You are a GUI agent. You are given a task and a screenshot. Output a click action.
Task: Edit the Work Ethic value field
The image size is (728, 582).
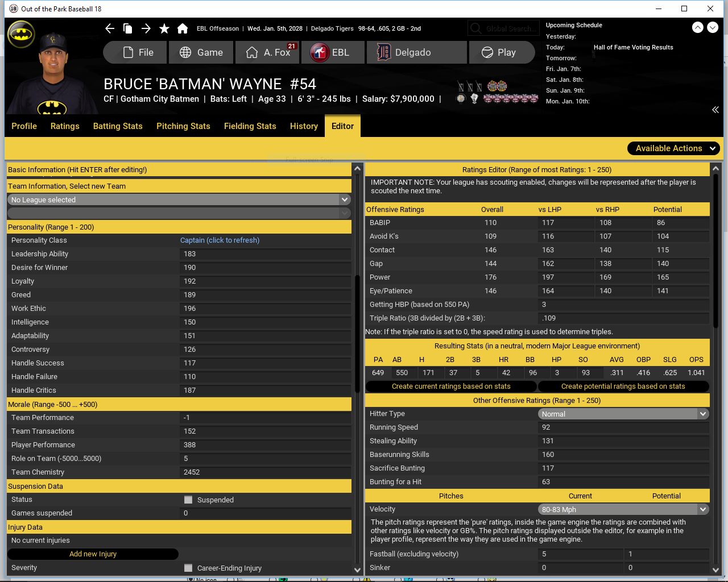[265, 309]
